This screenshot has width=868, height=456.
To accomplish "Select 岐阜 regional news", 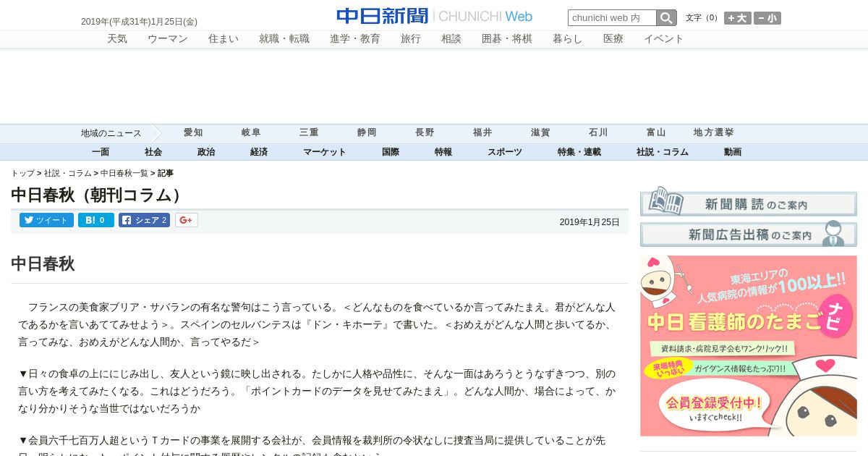I will click(x=251, y=133).
